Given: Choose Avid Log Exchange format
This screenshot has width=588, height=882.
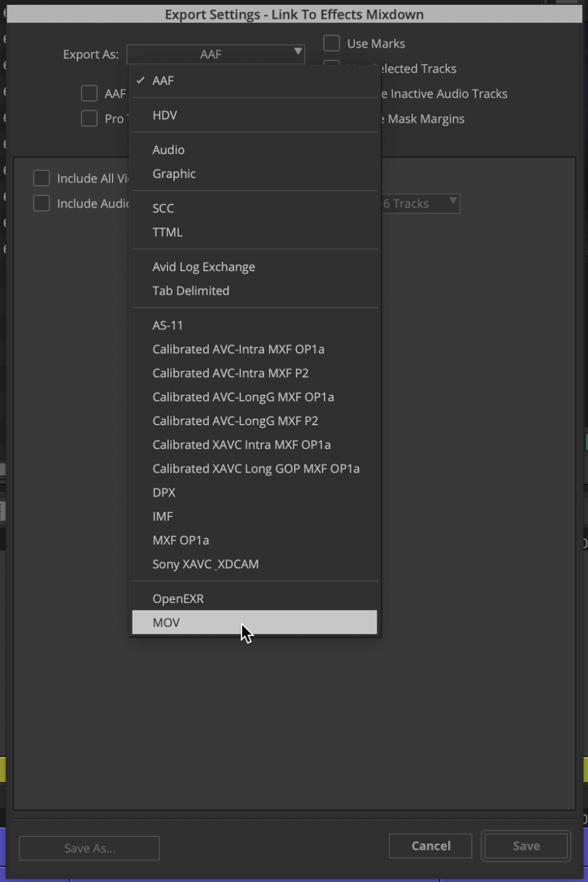Looking at the screenshot, I should (254, 267).
